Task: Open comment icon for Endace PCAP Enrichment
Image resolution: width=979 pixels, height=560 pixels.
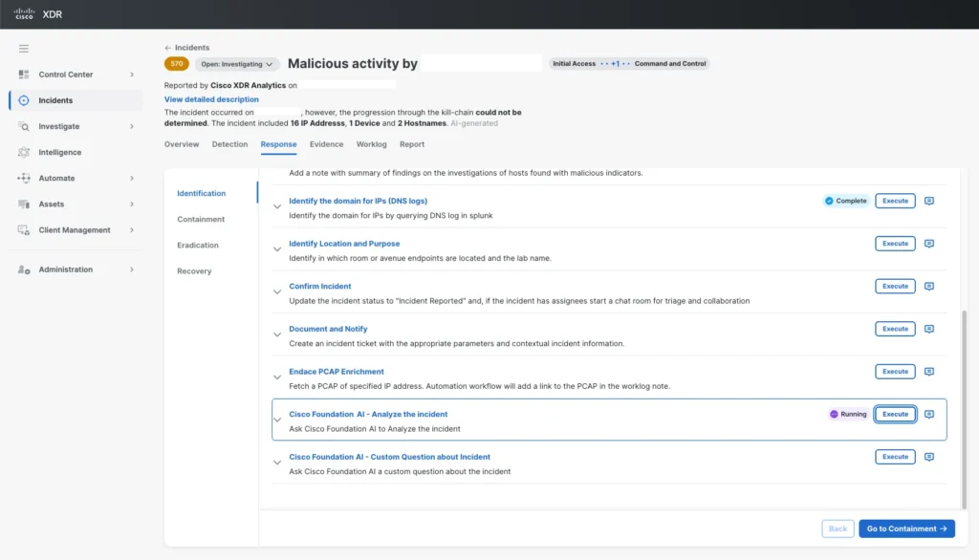Action: pyautogui.click(x=928, y=372)
